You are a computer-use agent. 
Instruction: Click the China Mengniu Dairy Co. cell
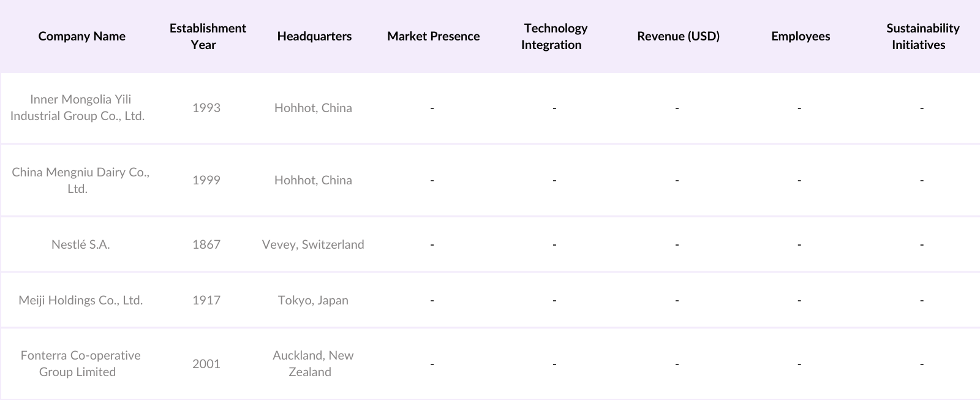pos(80,180)
